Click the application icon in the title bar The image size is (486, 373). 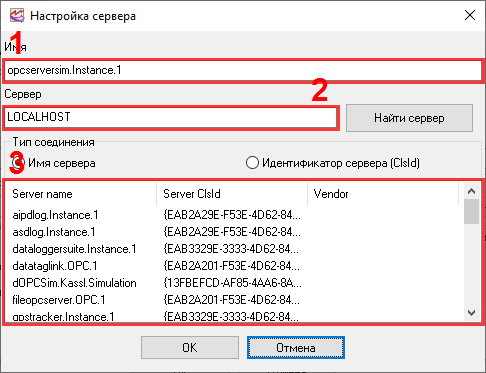17,15
